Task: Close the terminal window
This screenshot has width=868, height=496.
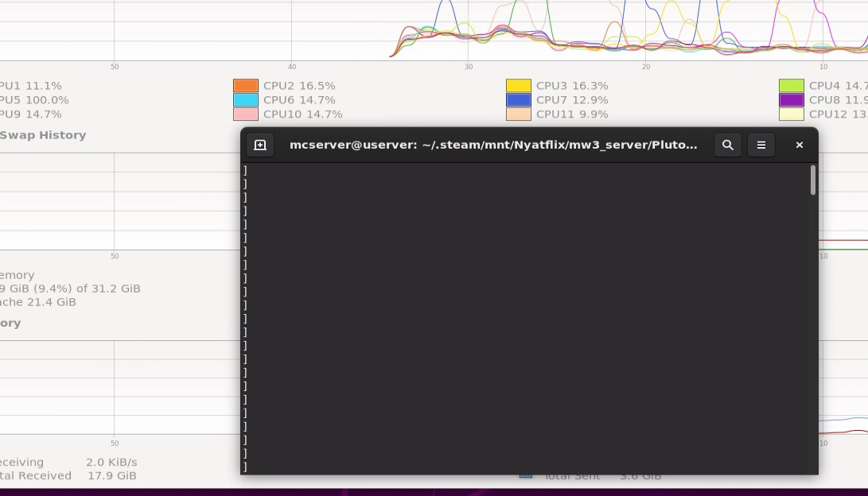Action: pos(800,145)
